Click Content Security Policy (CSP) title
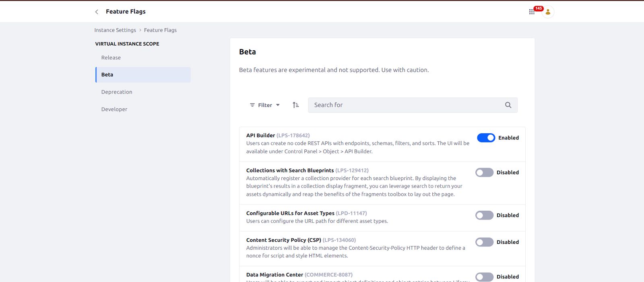The height and width of the screenshot is (282, 644). click(x=284, y=240)
